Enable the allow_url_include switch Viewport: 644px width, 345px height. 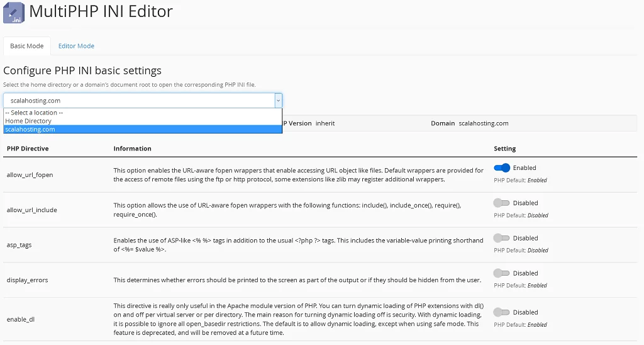[502, 203]
